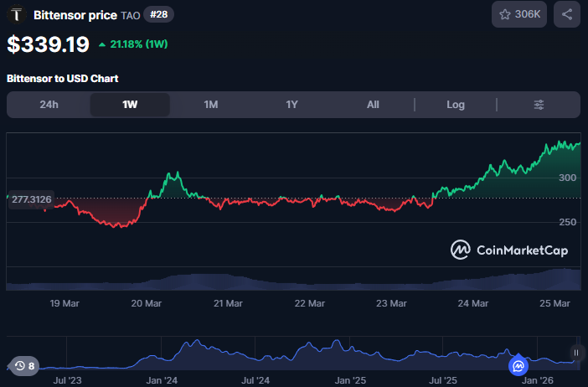Select the 1W timeframe tab
This screenshot has height=387, width=588.
coord(130,105)
